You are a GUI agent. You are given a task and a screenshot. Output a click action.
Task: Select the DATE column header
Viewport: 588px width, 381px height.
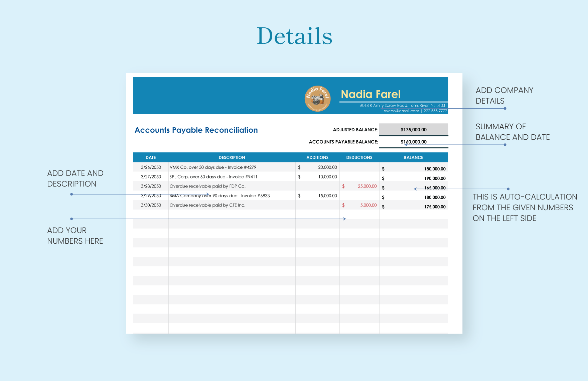tap(151, 157)
